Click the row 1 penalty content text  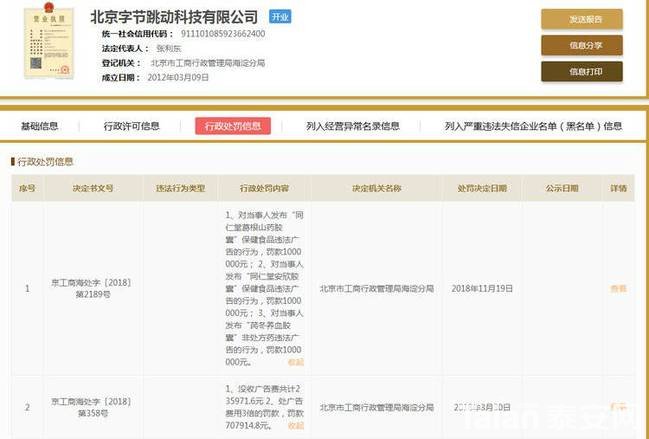264,288
